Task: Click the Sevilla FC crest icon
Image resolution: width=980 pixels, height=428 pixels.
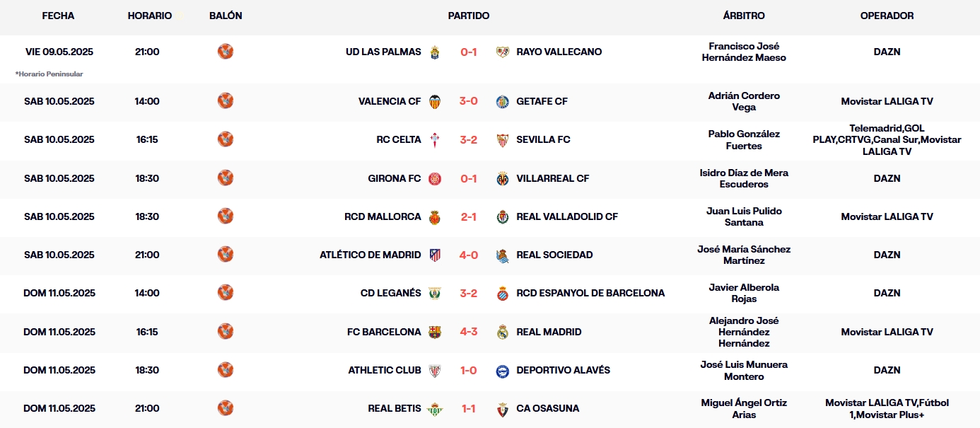Action: click(503, 140)
